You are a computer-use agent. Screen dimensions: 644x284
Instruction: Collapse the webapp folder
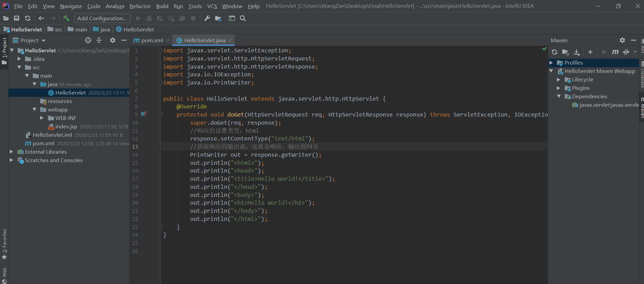tap(34, 109)
